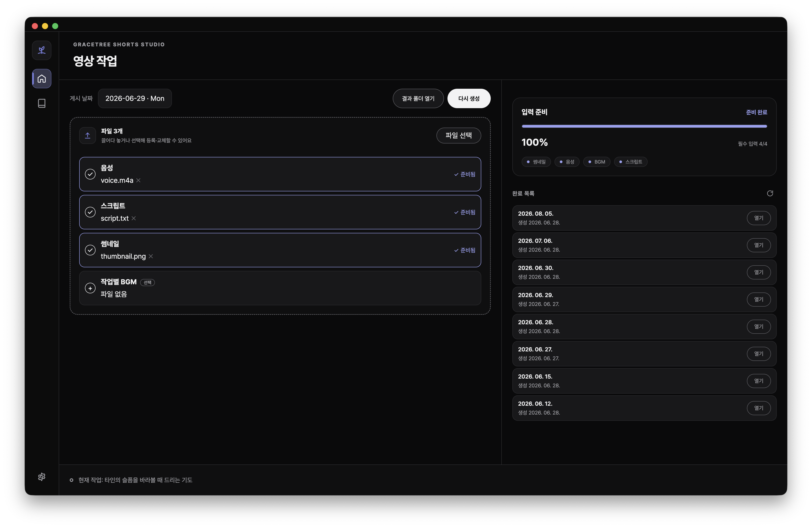Click the 스크립트 status chip
The width and height of the screenshot is (812, 528).
click(x=630, y=162)
